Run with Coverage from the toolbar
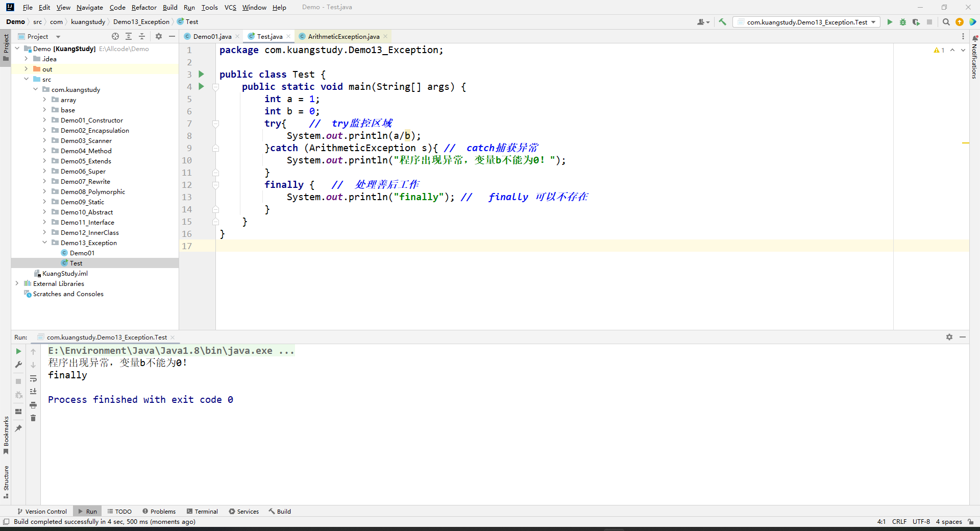 916,22
